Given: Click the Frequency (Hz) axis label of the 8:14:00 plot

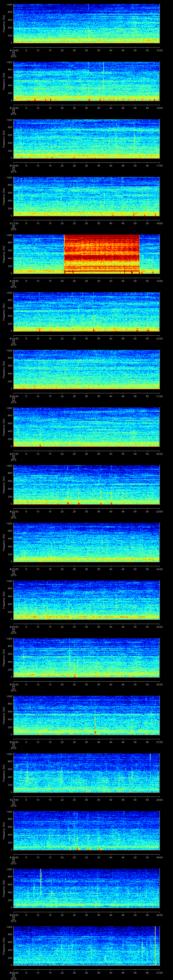Looking at the screenshot, I should (x=4, y=24).
